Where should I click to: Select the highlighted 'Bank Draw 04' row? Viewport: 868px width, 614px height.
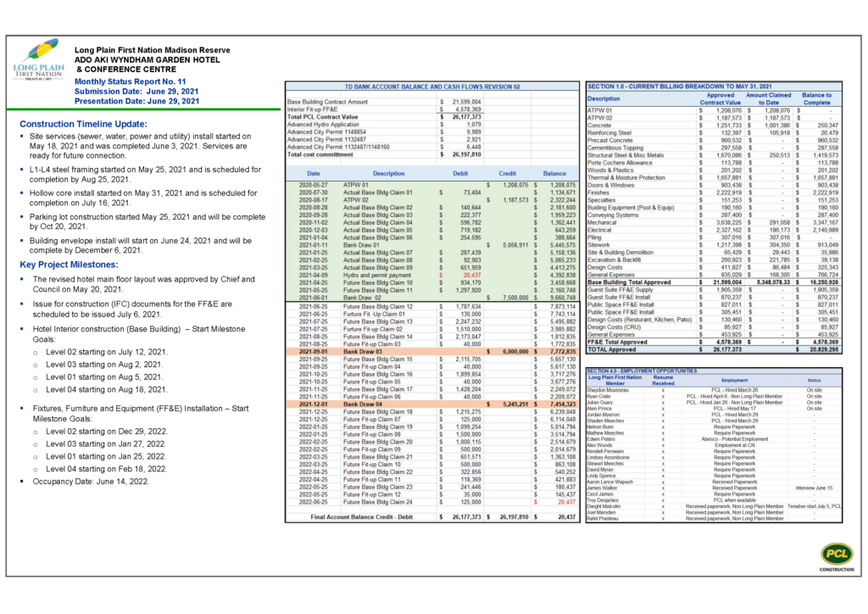tap(431, 405)
